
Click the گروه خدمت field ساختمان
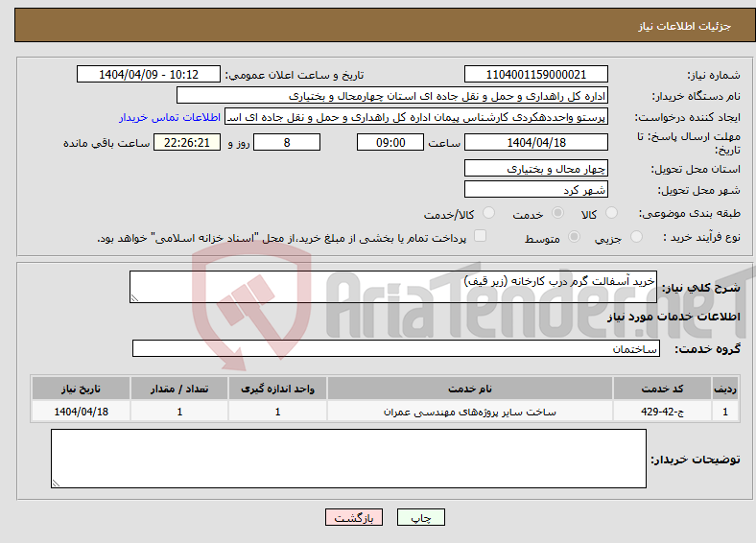pyautogui.click(x=396, y=348)
